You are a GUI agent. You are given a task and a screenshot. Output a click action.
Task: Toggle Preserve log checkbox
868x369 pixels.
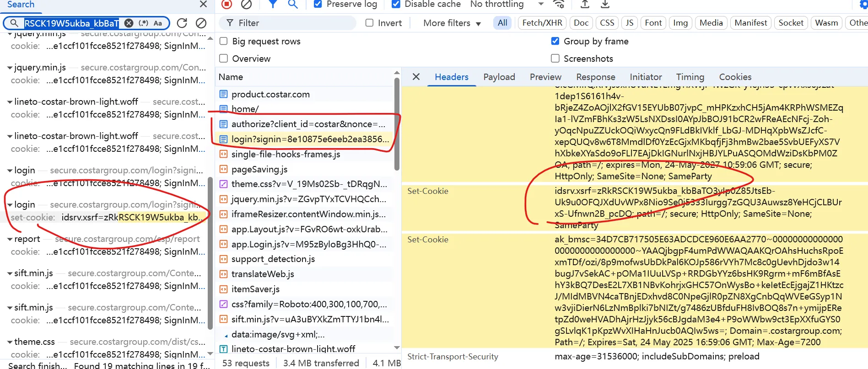click(318, 4)
